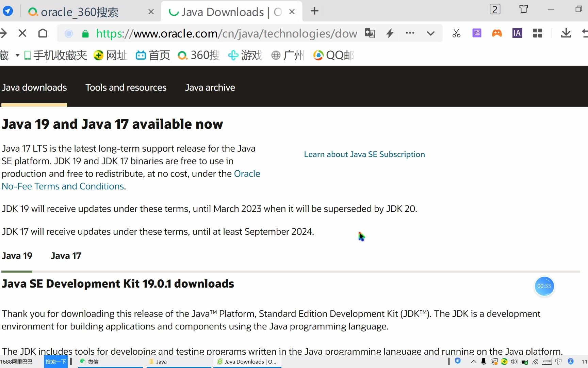Expand the address bar dropdown chevron
Screen dimensions: 588x368
(431, 33)
